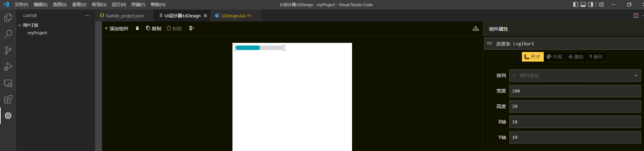Click the split editor right icon

coord(636,16)
